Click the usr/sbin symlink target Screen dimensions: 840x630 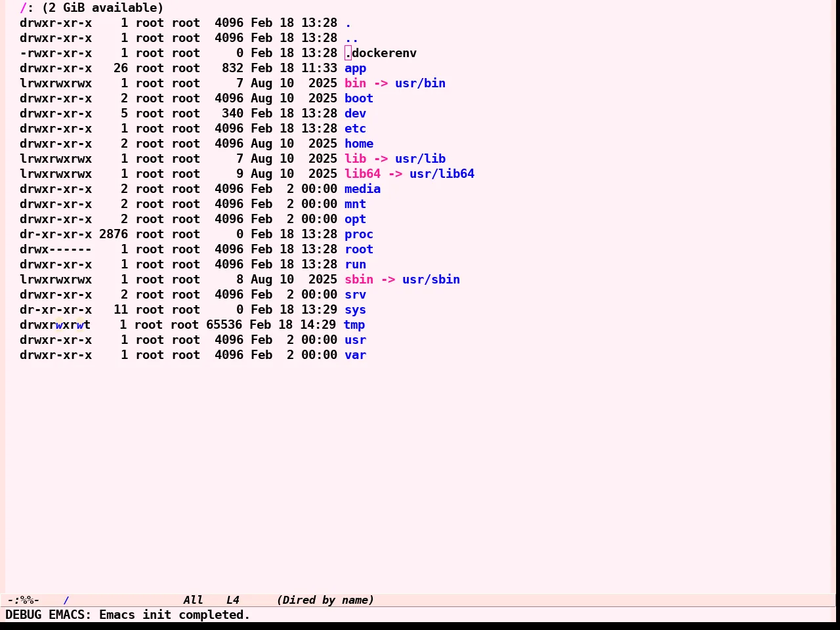431,280
